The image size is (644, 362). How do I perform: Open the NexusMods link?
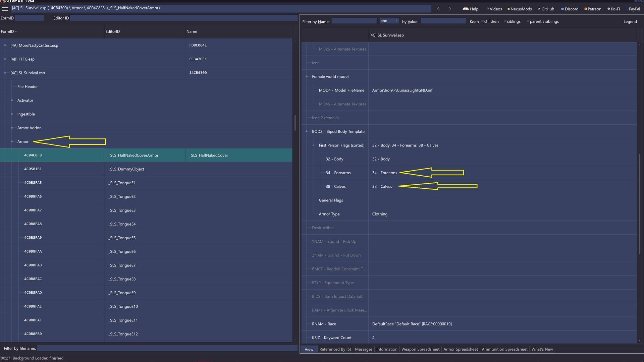(x=520, y=9)
